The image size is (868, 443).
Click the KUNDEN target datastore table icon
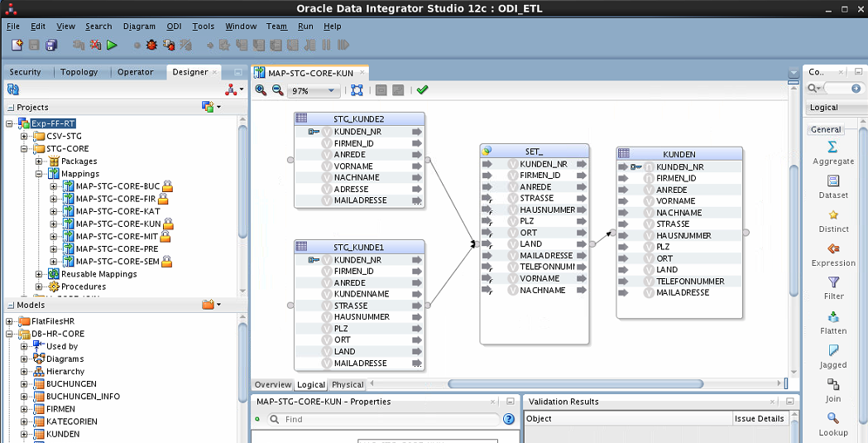624,153
